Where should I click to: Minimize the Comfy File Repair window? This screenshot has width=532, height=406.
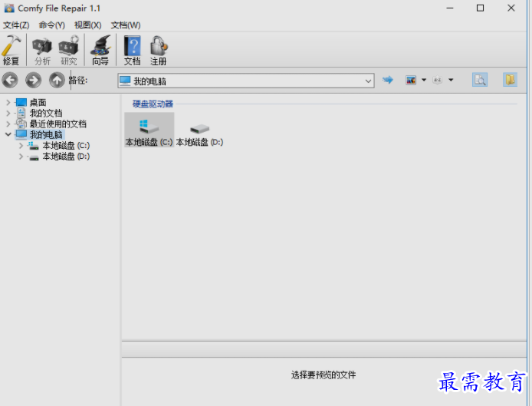450,8
